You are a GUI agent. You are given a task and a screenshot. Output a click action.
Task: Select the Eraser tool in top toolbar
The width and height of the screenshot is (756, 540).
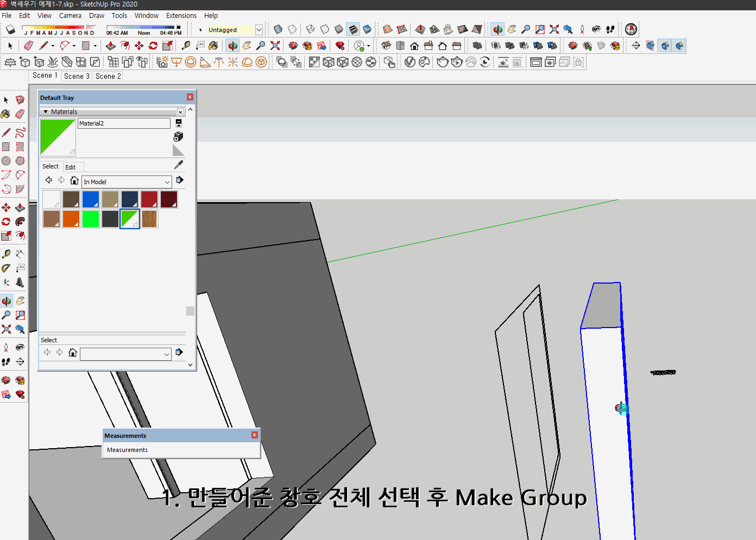pos(29,46)
